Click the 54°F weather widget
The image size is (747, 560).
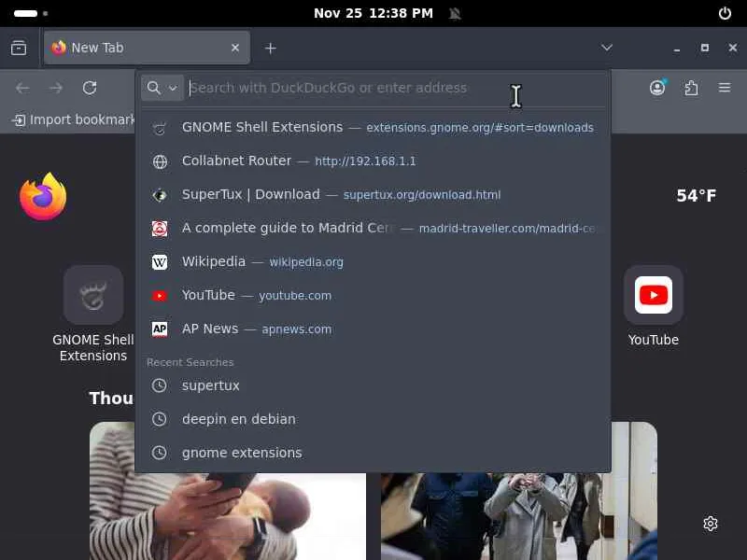[696, 196]
